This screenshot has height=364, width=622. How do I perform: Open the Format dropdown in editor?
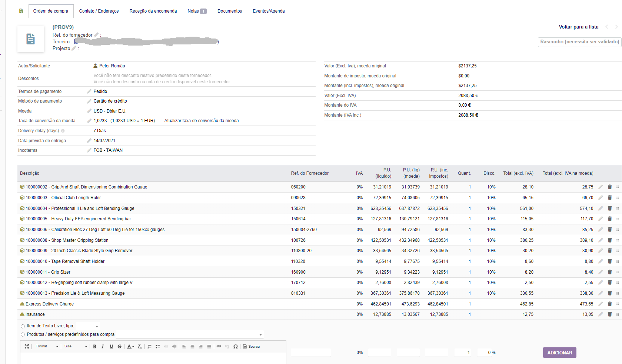point(47,347)
